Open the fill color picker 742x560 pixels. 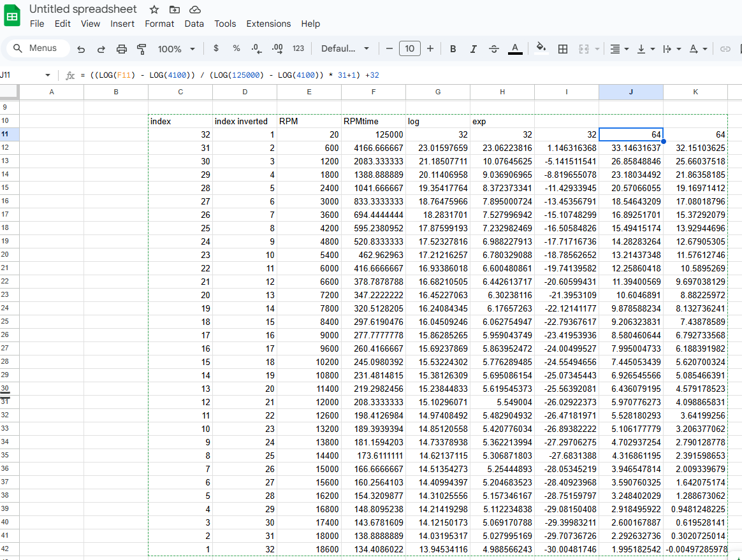point(541,48)
